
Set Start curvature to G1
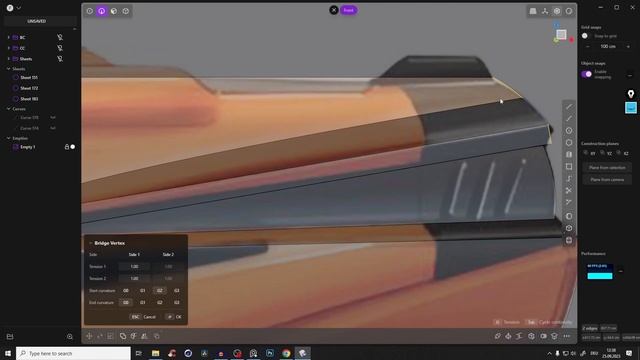click(142, 291)
